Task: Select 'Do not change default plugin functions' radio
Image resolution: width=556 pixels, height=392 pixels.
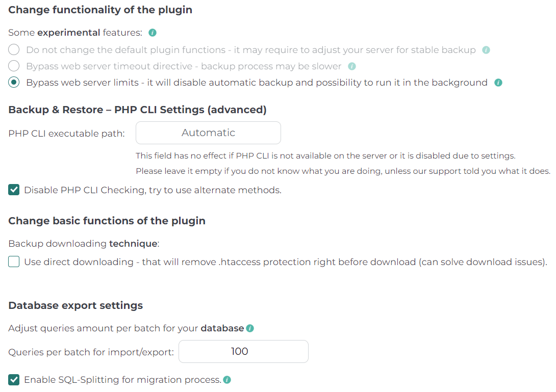Action: click(14, 49)
